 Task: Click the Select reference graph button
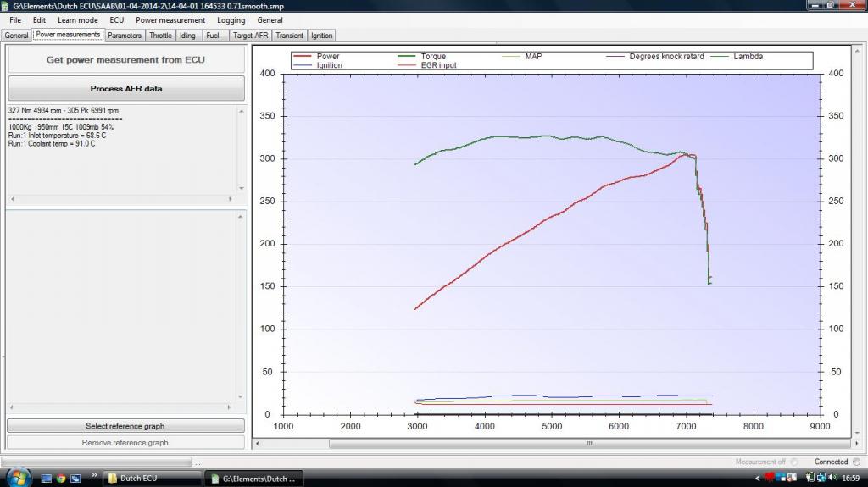(x=125, y=426)
